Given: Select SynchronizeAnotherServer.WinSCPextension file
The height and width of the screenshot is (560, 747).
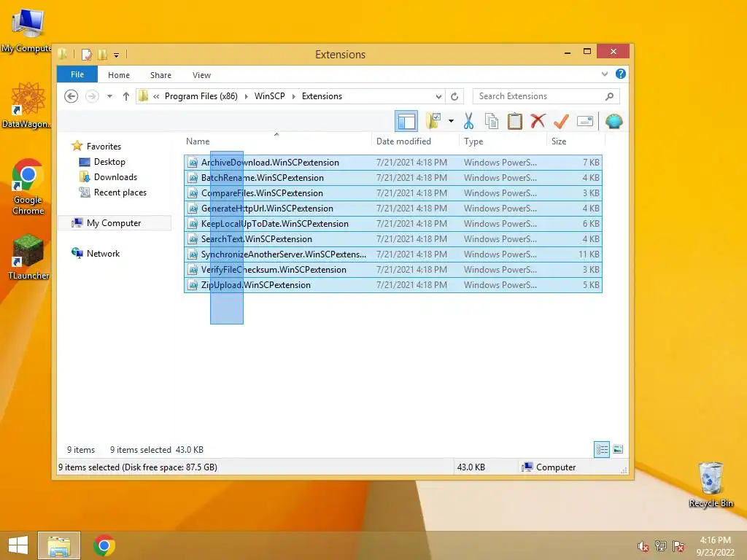Looking at the screenshot, I should click(393, 254).
